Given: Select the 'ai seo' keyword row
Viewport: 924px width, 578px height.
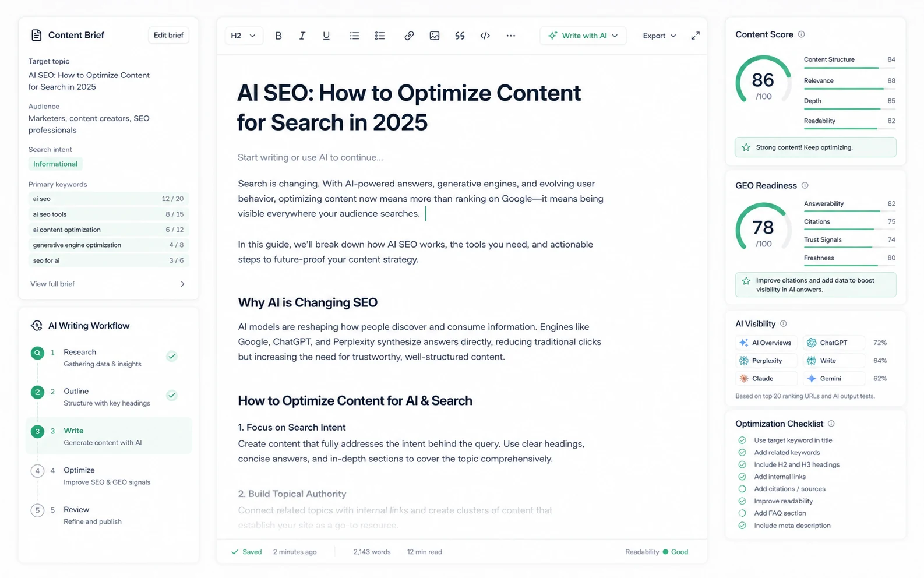Looking at the screenshot, I should pyautogui.click(x=108, y=199).
